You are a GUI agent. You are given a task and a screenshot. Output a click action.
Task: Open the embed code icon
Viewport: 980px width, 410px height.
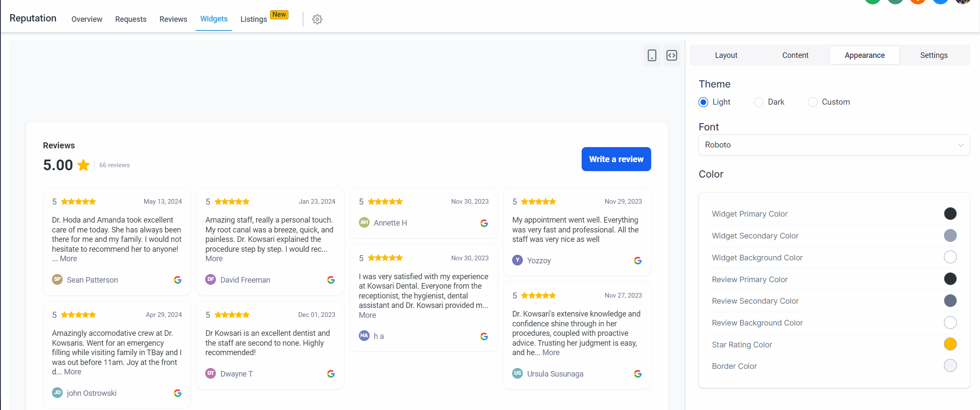[x=671, y=55]
